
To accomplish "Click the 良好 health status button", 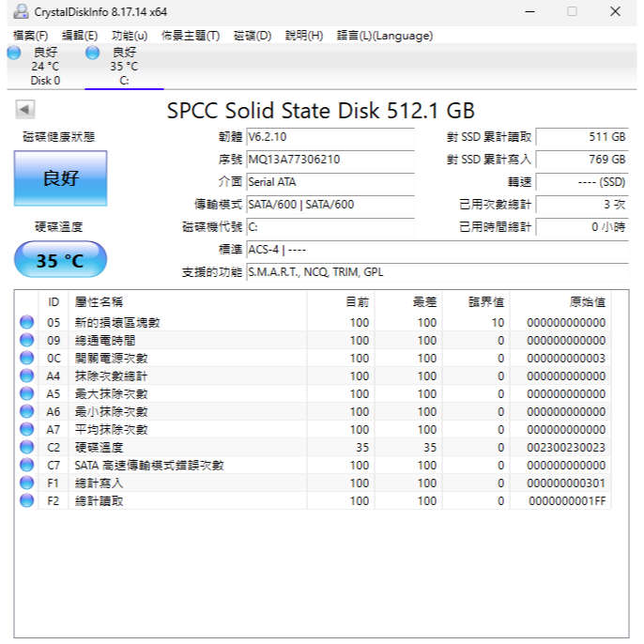I will (60, 178).
